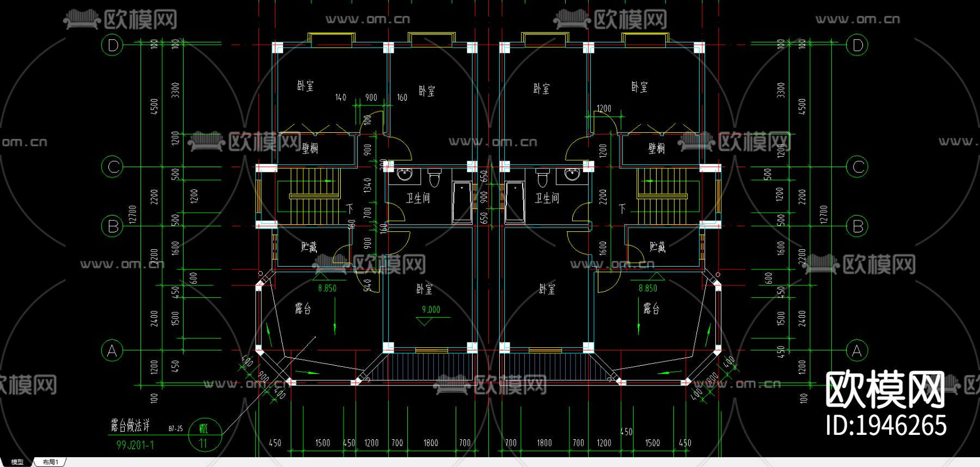Select the bathtub in left bathroom
The width and height of the screenshot is (980, 467).
tap(462, 202)
